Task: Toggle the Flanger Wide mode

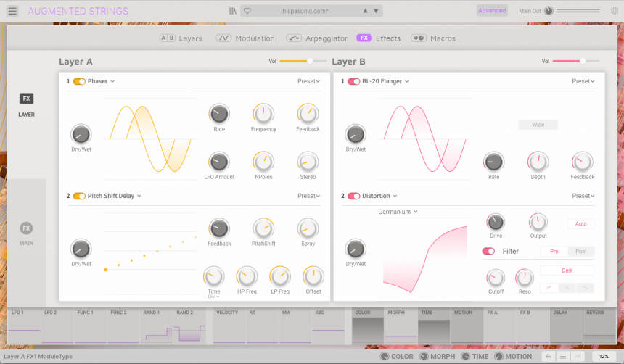Action: [x=538, y=125]
